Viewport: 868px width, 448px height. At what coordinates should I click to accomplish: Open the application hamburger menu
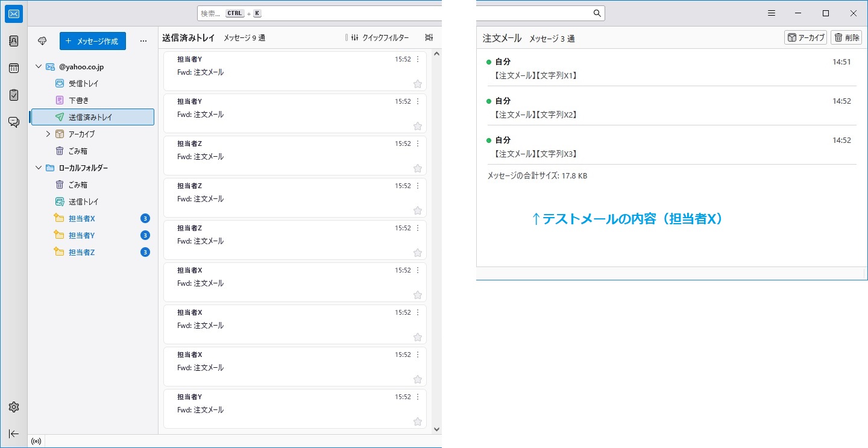point(771,13)
